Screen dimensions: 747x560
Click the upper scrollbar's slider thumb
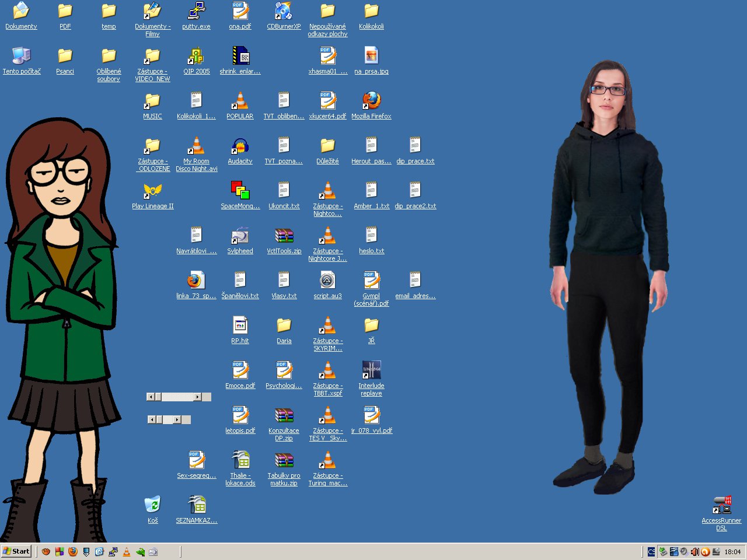point(158,397)
